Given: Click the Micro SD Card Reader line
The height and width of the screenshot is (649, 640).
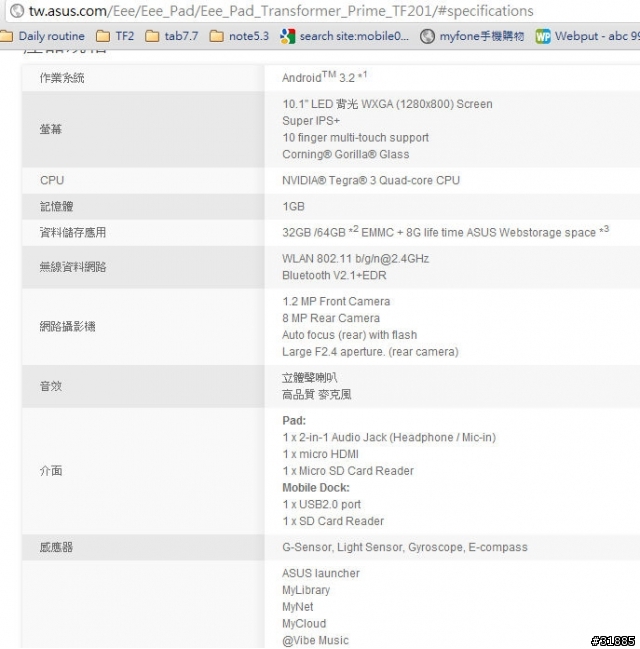Looking at the screenshot, I should tap(348, 471).
